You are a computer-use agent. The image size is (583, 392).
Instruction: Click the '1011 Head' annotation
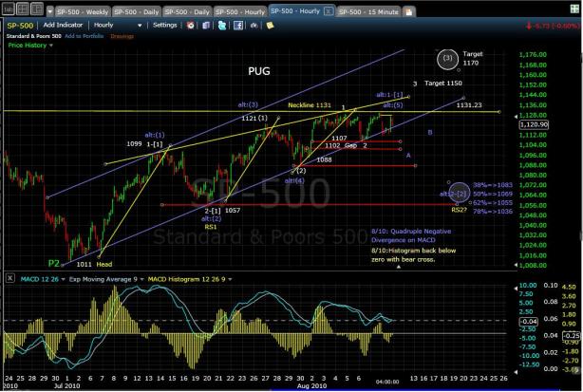click(94, 264)
